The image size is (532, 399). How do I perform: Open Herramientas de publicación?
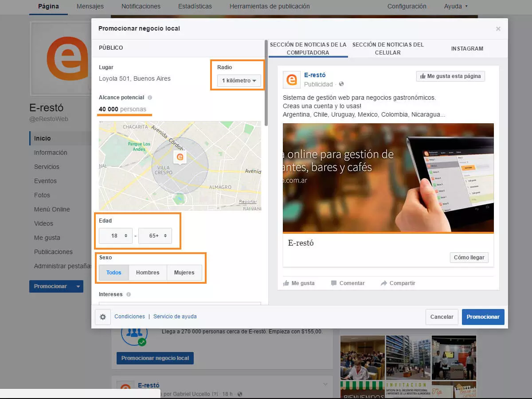[x=270, y=7]
